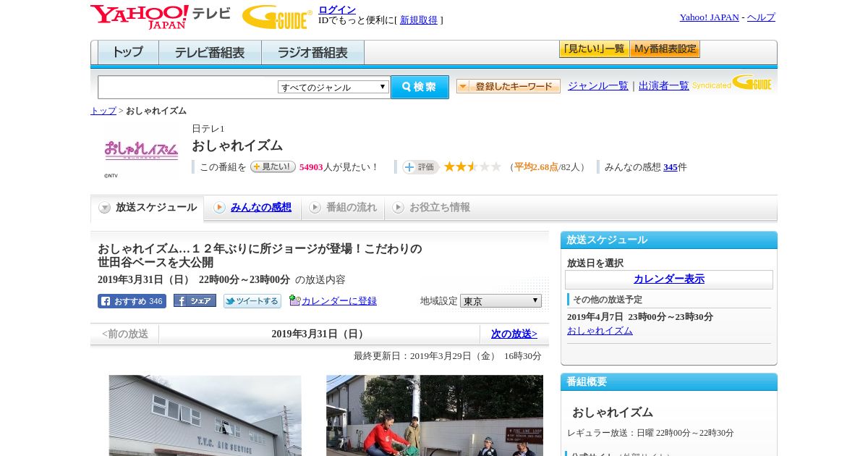868x456 pixels.
Task: Click the photo of people outside
Action: [435, 415]
